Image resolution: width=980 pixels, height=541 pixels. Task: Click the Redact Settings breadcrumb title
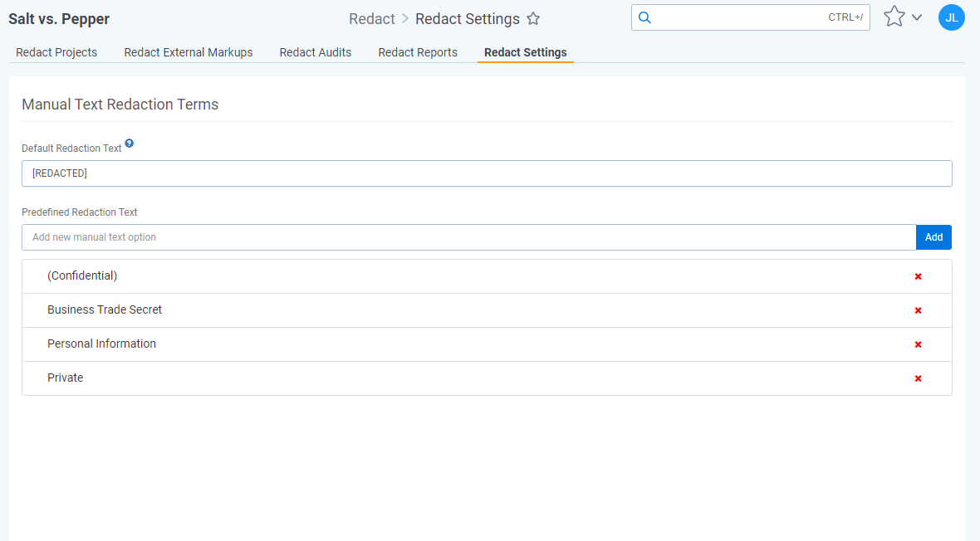pyautogui.click(x=468, y=19)
